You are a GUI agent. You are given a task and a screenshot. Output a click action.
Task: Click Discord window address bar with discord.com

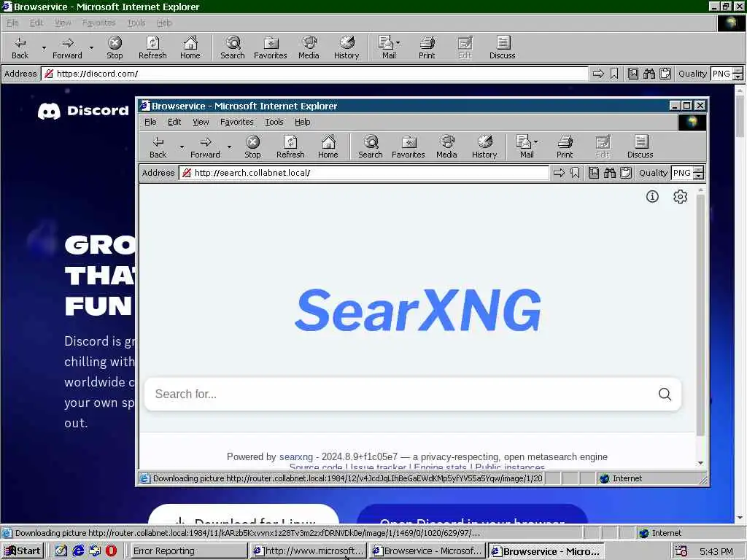(314, 74)
